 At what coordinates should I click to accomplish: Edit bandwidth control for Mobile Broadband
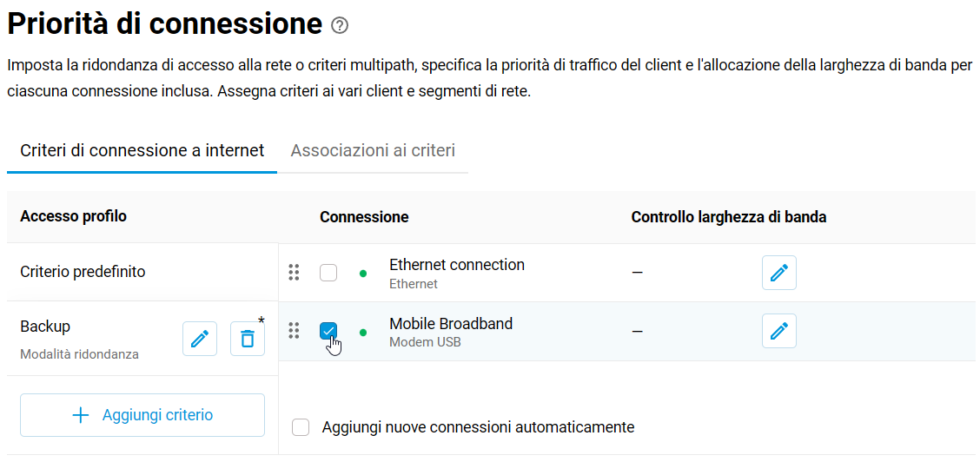(778, 331)
